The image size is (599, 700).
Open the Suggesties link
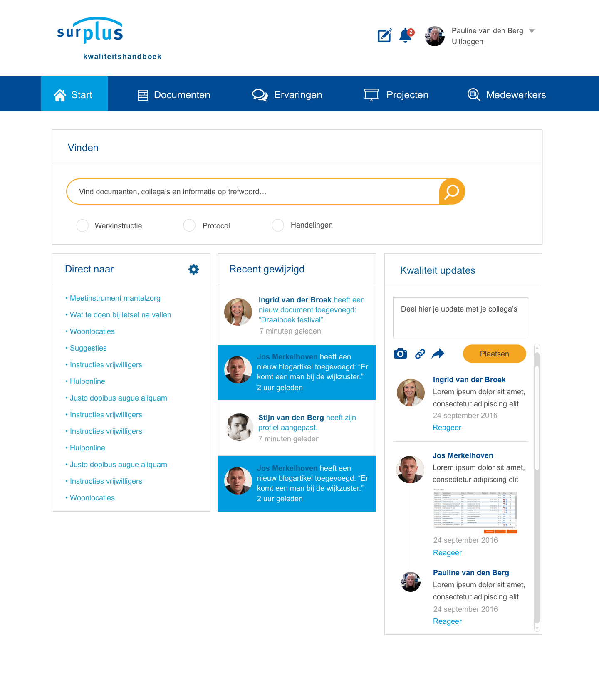coord(88,348)
